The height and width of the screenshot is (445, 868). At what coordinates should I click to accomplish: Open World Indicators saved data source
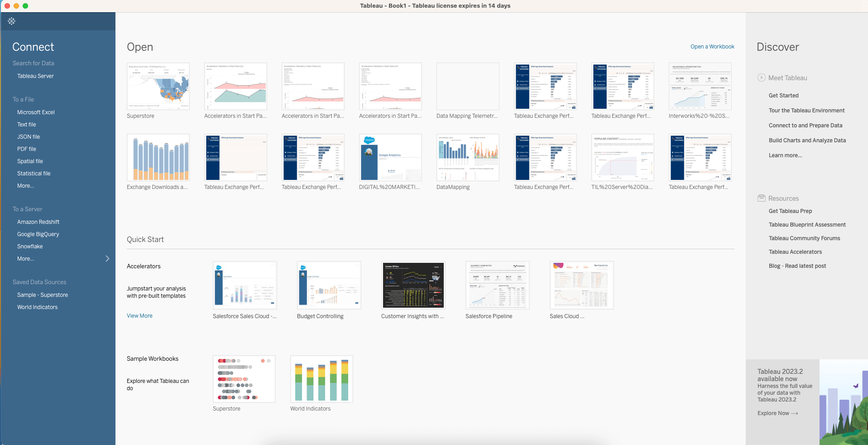(x=38, y=307)
